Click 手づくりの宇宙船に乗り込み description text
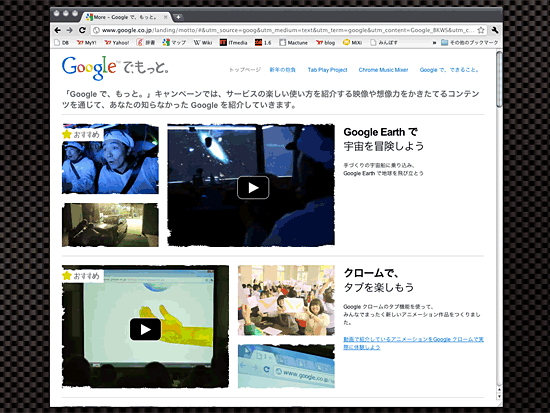Viewport: 550px width, 413px height. [x=383, y=169]
